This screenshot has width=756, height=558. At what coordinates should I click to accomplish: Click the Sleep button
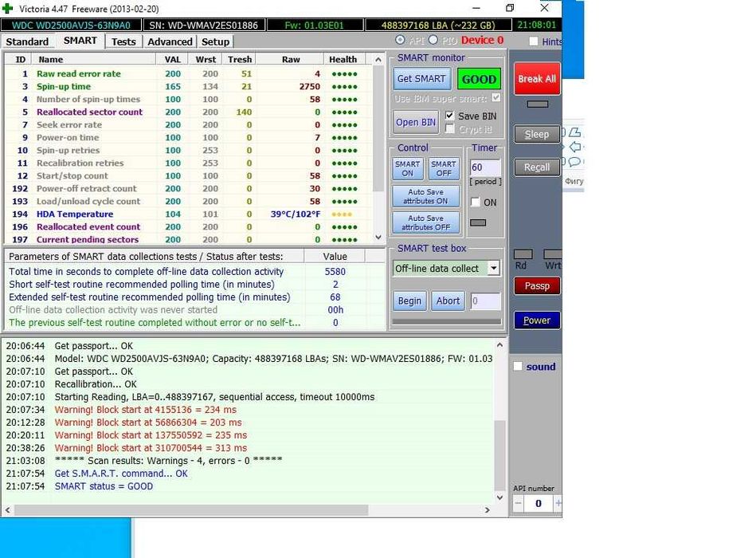(537, 134)
